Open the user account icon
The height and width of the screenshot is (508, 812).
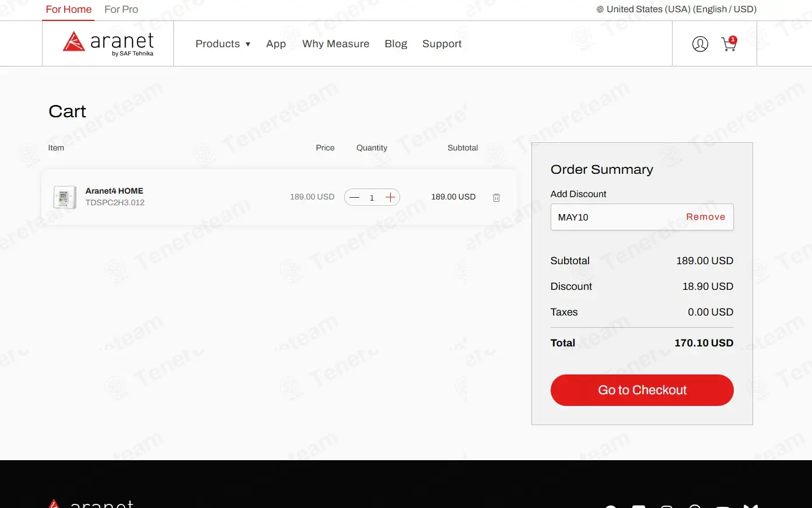pyautogui.click(x=700, y=44)
